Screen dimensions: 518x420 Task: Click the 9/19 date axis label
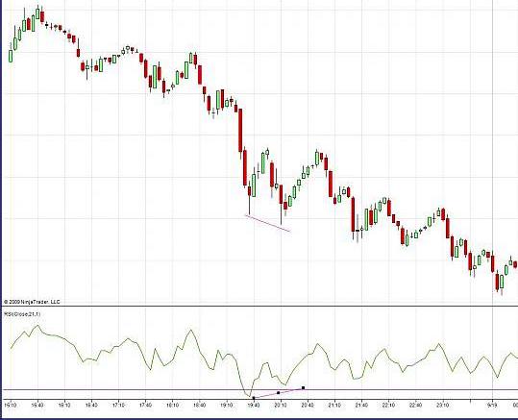(x=492, y=405)
